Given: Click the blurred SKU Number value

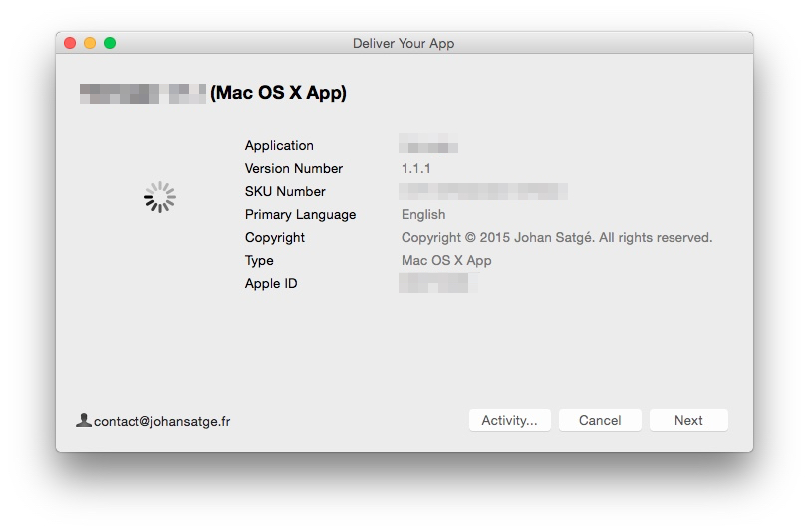Looking at the screenshot, I should coord(483,191).
